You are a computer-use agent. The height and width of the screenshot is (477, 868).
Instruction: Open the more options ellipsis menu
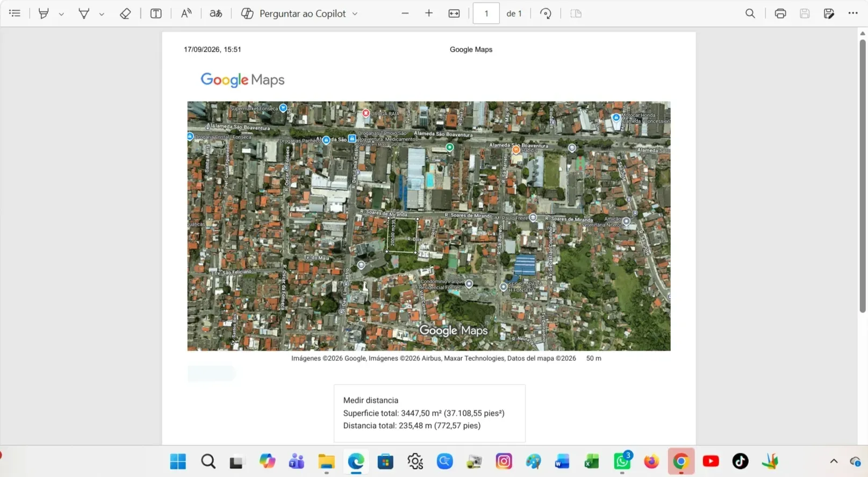pos(853,13)
